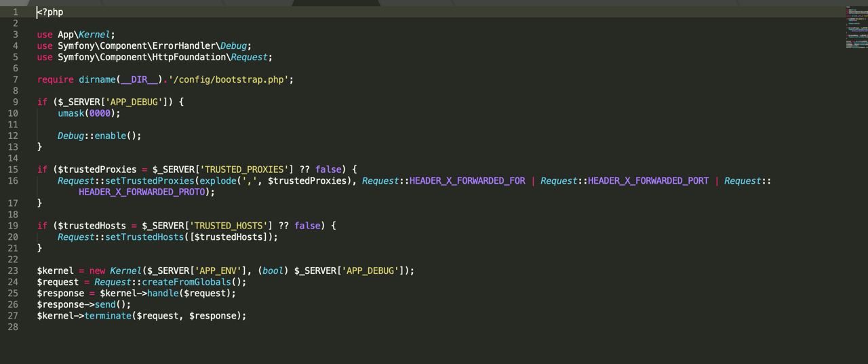Click the "send" method name
The image size is (868, 364).
(105, 304)
